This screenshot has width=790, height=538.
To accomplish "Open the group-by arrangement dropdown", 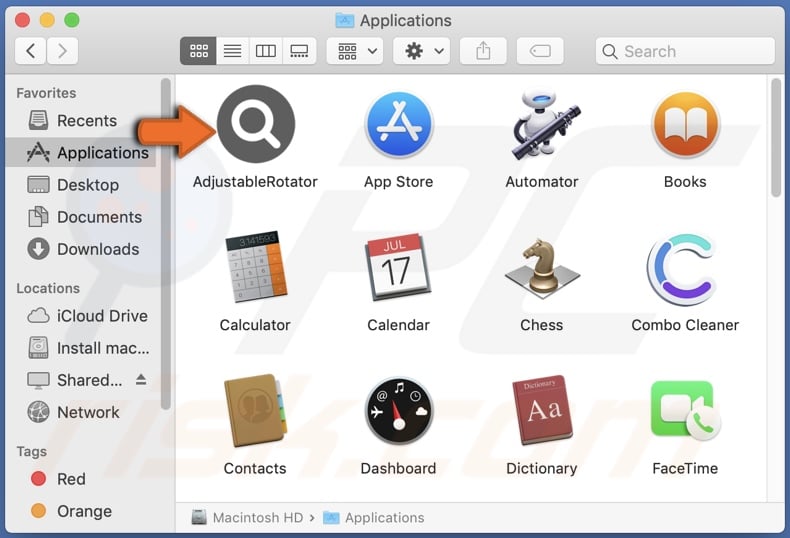I will point(355,51).
